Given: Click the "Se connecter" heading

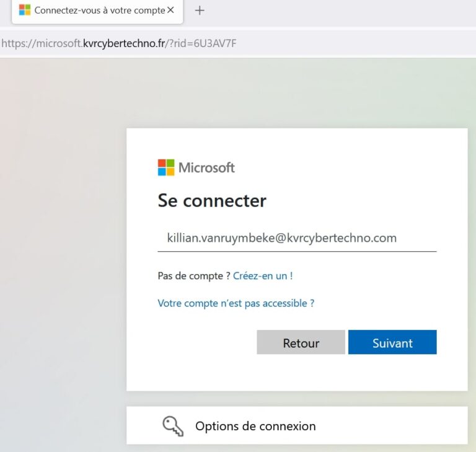Looking at the screenshot, I should pyautogui.click(x=212, y=201).
